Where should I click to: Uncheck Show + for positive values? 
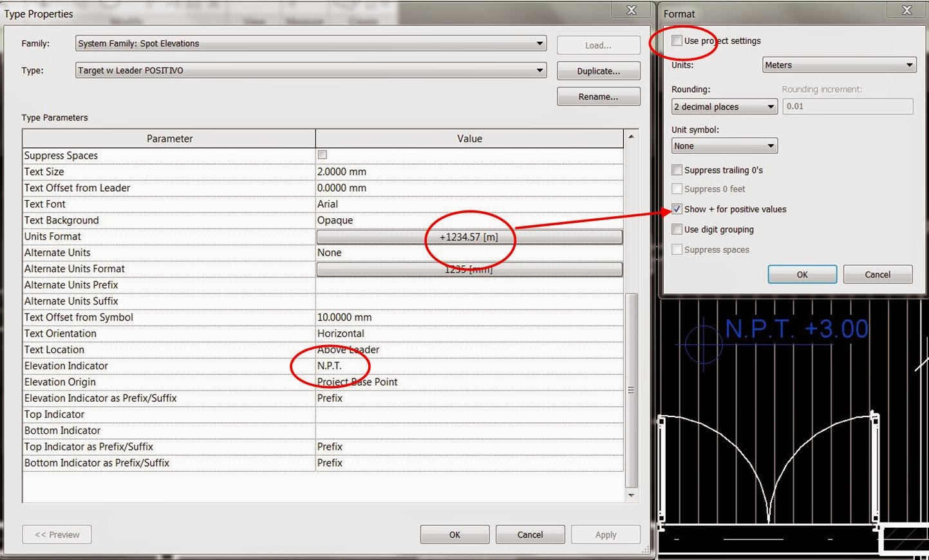point(677,209)
